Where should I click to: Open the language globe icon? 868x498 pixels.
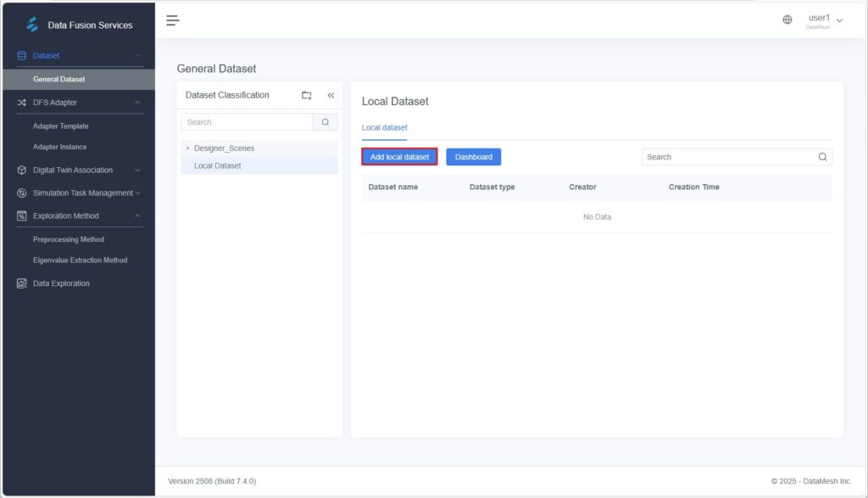point(787,20)
